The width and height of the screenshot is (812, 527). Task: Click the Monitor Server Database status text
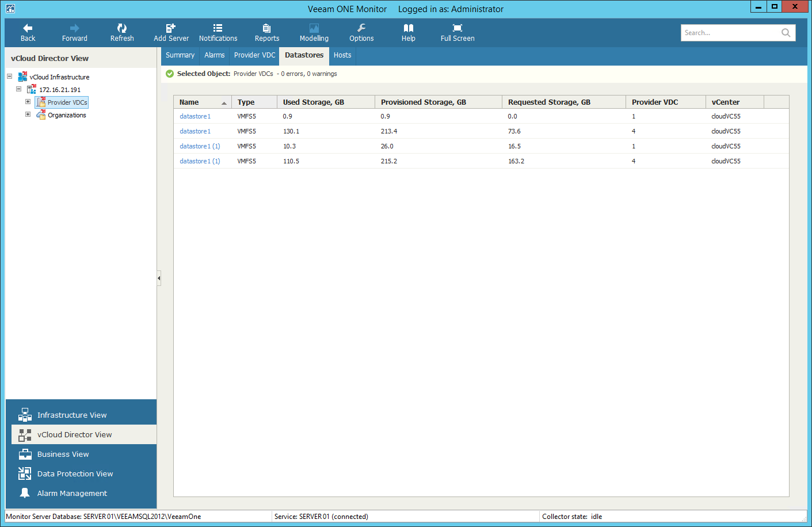(x=104, y=517)
